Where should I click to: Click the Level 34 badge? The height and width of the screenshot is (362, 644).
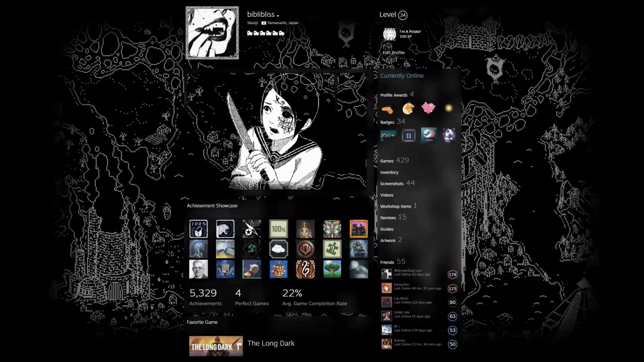click(x=402, y=15)
